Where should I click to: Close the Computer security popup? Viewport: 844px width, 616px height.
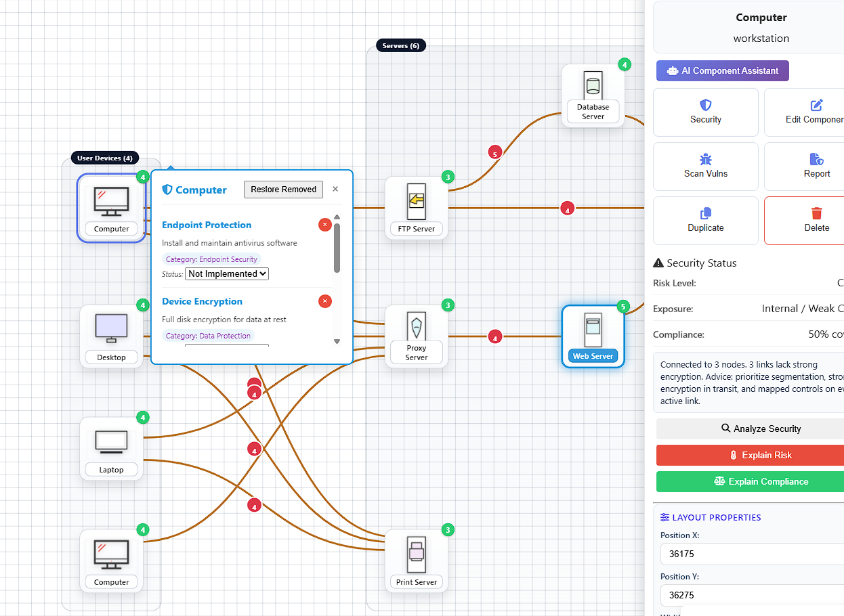(335, 190)
